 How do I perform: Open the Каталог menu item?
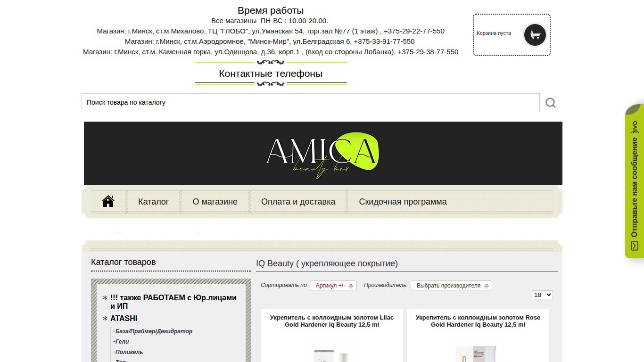pyautogui.click(x=154, y=202)
